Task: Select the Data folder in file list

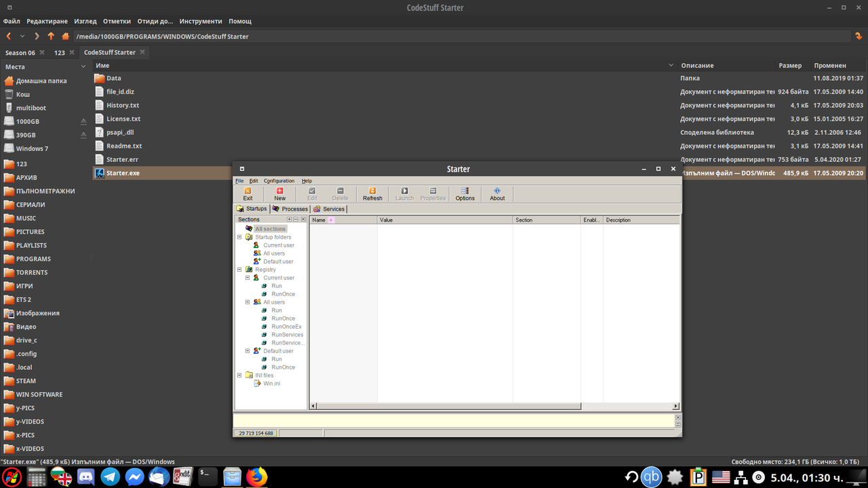Action: coord(113,78)
